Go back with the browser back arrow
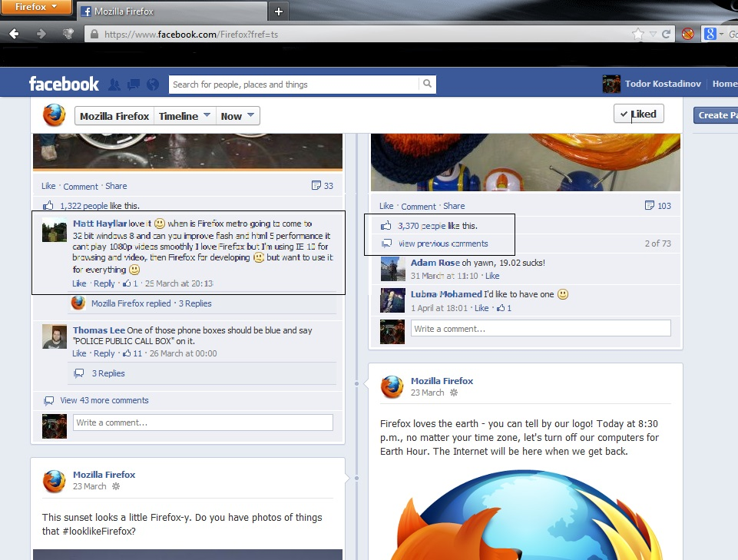The height and width of the screenshot is (560, 738). (14, 34)
